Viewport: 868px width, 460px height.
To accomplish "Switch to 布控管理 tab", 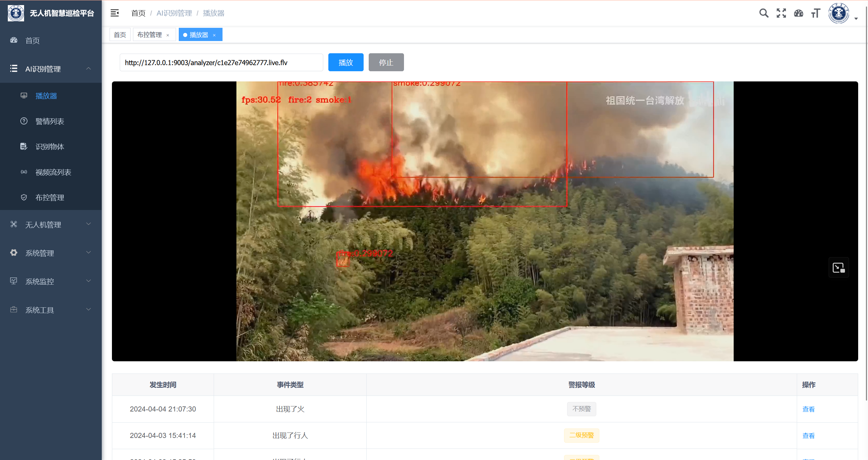I will coord(150,35).
